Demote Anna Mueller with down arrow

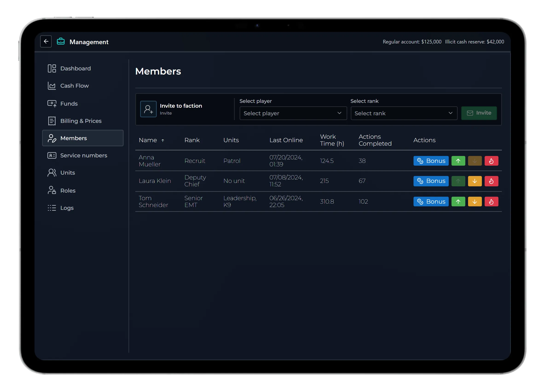pyautogui.click(x=475, y=161)
